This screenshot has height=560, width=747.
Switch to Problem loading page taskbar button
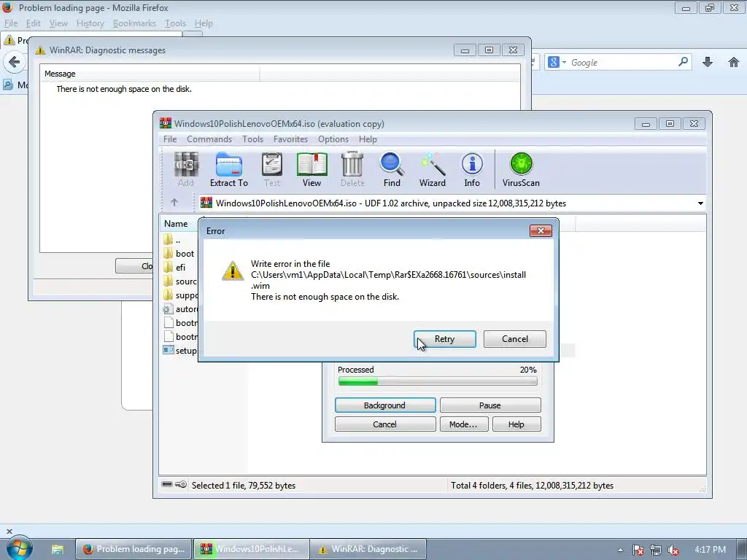pyautogui.click(x=134, y=549)
